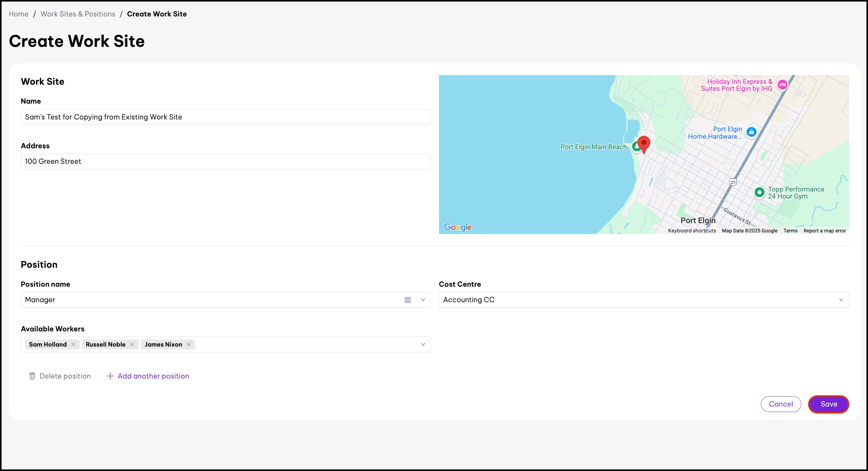Open Report a map error link
This screenshot has width=868, height=471.
click(824, 231)
